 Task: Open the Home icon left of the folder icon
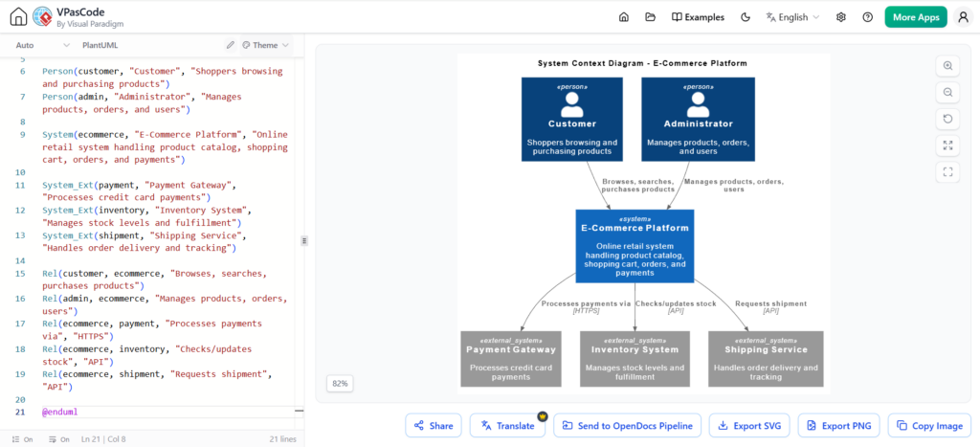click(x=623, y=17)
